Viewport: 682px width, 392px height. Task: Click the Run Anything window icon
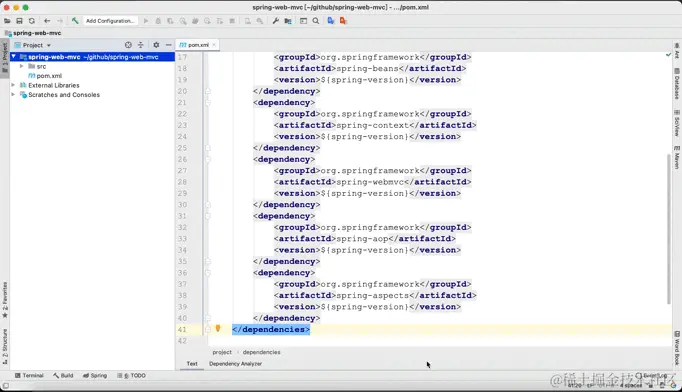click(x=303, y=21)
